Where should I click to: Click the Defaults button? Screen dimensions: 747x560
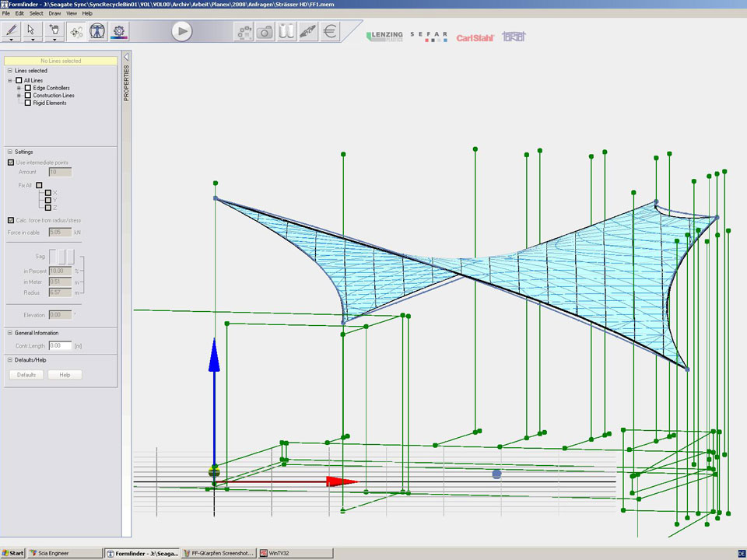point(26,375)
